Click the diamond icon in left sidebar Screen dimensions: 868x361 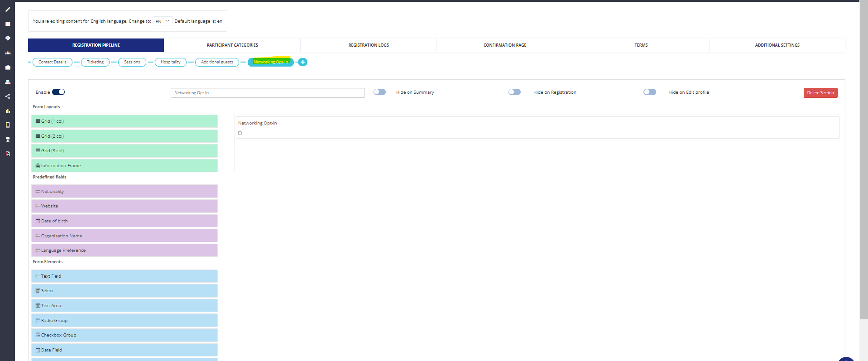coord(8,39)
